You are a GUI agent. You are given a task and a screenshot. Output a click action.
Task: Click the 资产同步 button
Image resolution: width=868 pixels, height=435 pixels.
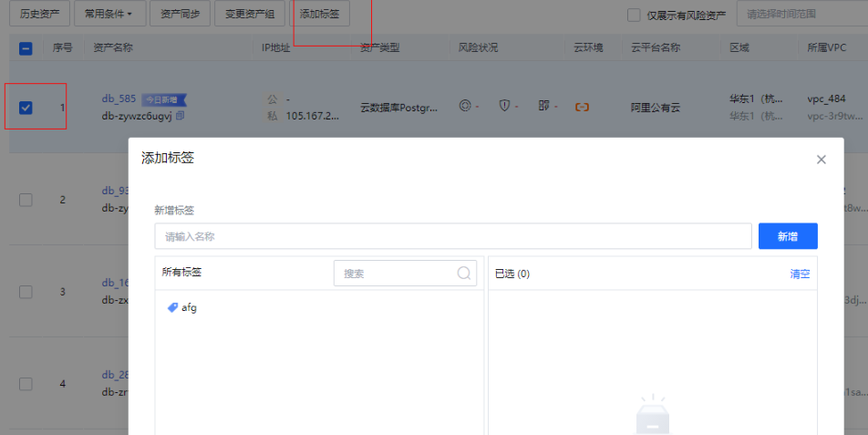pos(179,14)
